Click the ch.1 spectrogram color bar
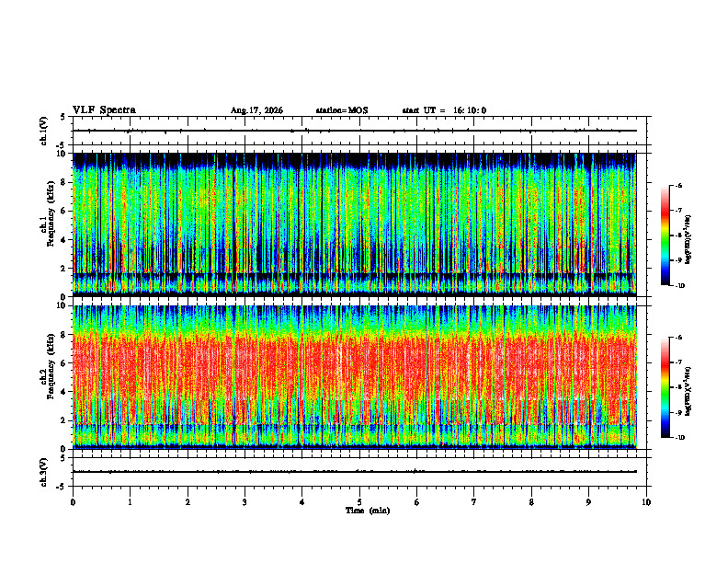Screen dimensions: 728x563 pyautogui.click(x=665, y=236)
